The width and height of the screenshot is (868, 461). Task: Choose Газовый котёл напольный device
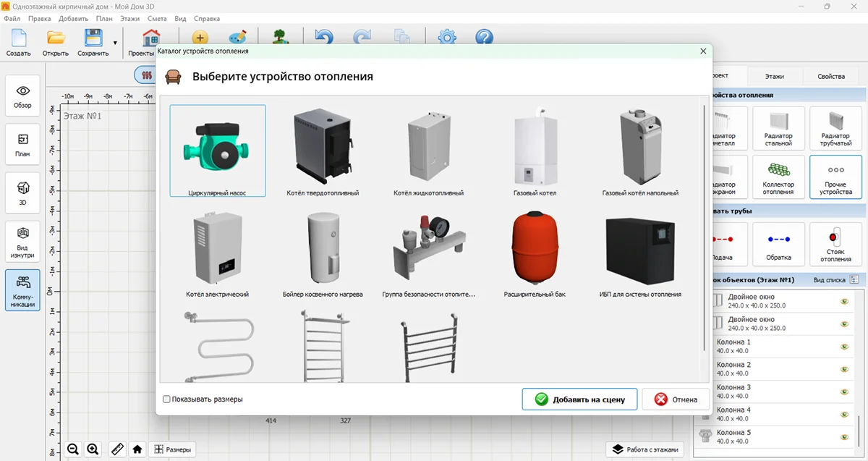tap(640, 151)
